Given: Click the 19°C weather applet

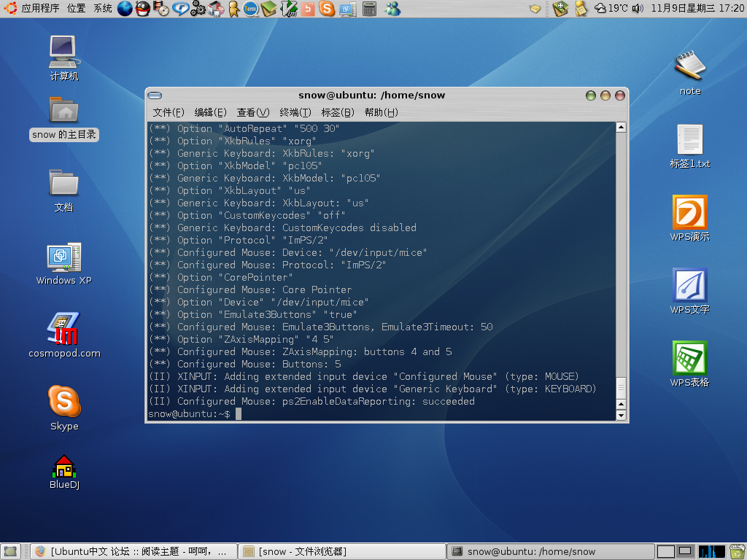Looking at the screenshot, I should click(x=612, y=8).
